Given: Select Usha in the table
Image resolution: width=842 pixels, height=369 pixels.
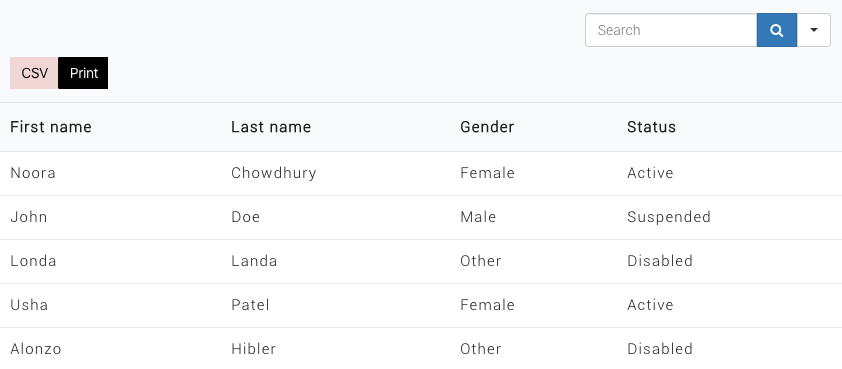Looking at the screenshot, I should tap(29, 305).
